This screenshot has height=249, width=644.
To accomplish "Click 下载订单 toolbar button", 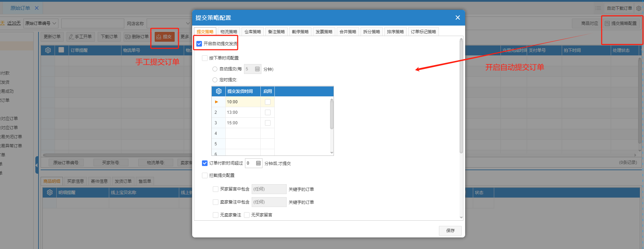I will click(109, 37).
